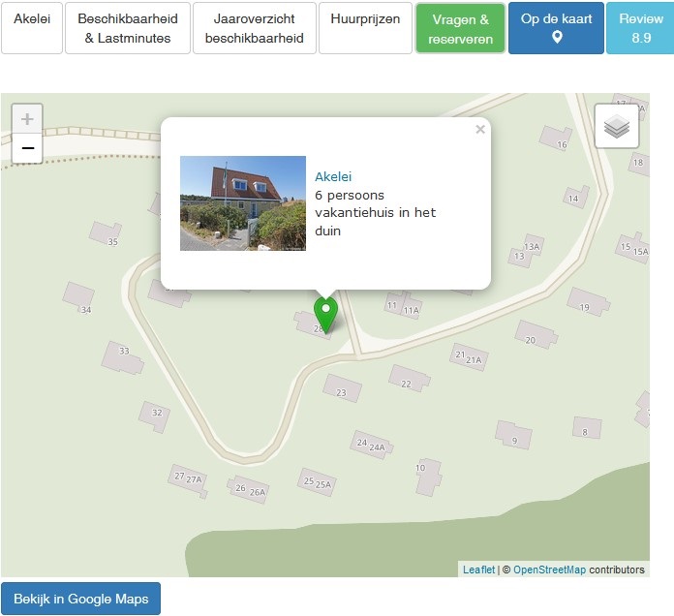This screenshot has height=616, width=674.
Task: Click Bekijk in Google Maps button
Action: [x=81, y=599]
